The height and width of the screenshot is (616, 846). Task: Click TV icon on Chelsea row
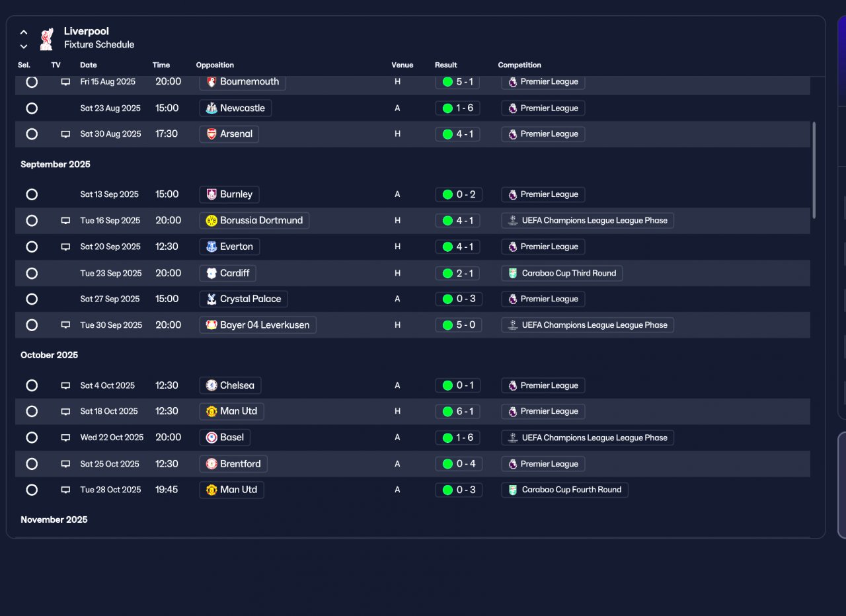65,385
